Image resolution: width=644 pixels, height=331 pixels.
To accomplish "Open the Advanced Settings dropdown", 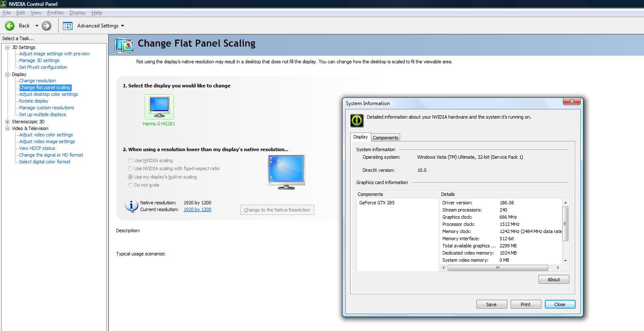I will click(122, 26).
